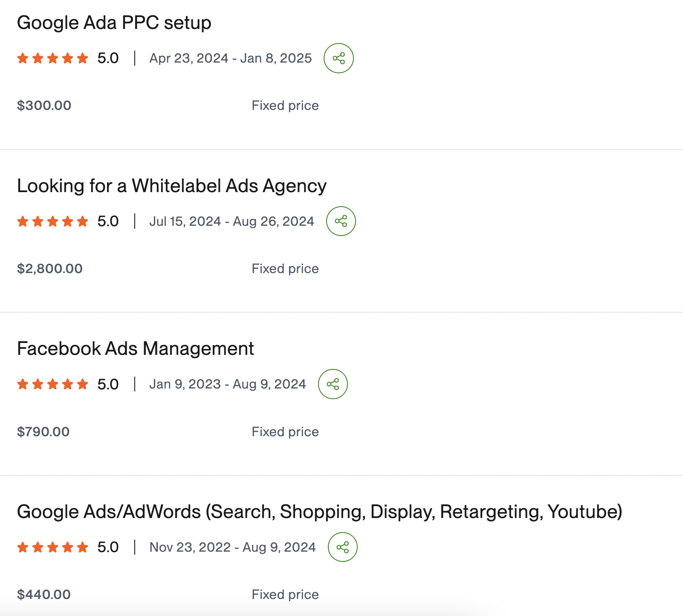Open the Facebook Ads Management job title
Image resolution: width=683 pixels, height=616 pixels.
136,348
